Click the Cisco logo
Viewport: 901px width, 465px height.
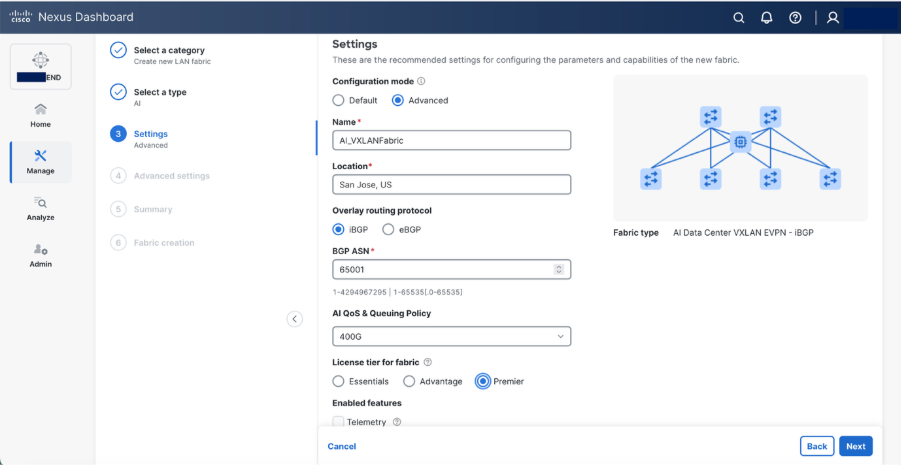21,17
